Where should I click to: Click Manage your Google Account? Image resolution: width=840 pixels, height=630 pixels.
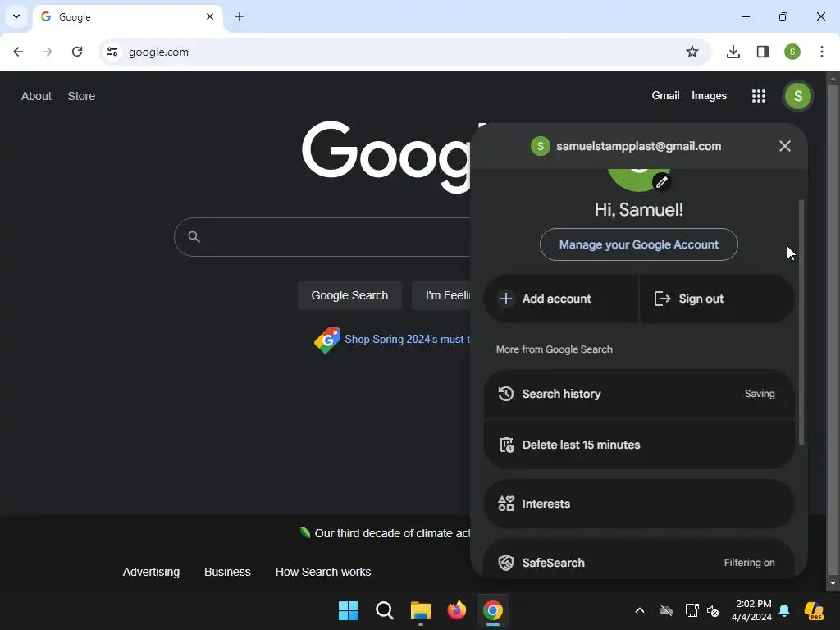click(x=638, y=244)
